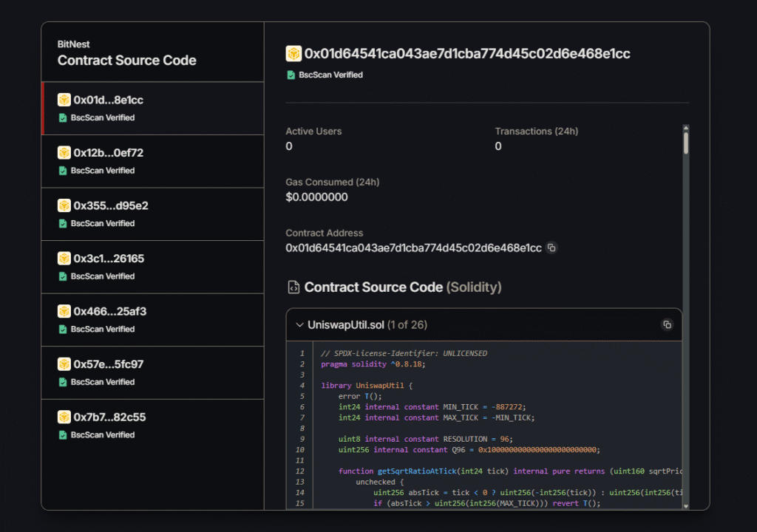
Task: Choose contract 0x7b7...82c55 from the sidebar
Action: (152, 426)
